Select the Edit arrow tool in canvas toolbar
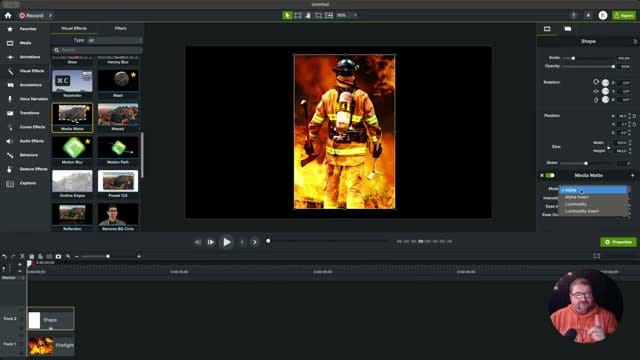 287,16
